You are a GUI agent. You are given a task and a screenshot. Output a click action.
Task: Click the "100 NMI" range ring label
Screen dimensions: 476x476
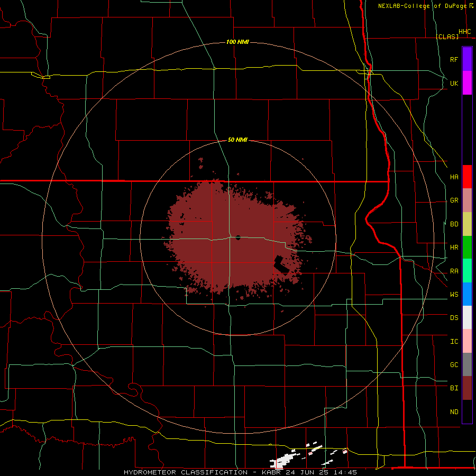tap(237, 42)
